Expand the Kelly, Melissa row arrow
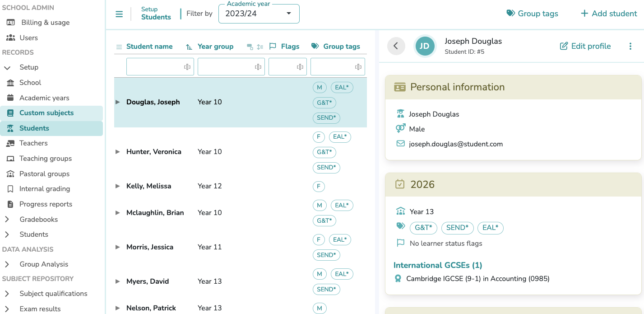This screenshot has width=644, height=314. (118, 186)
